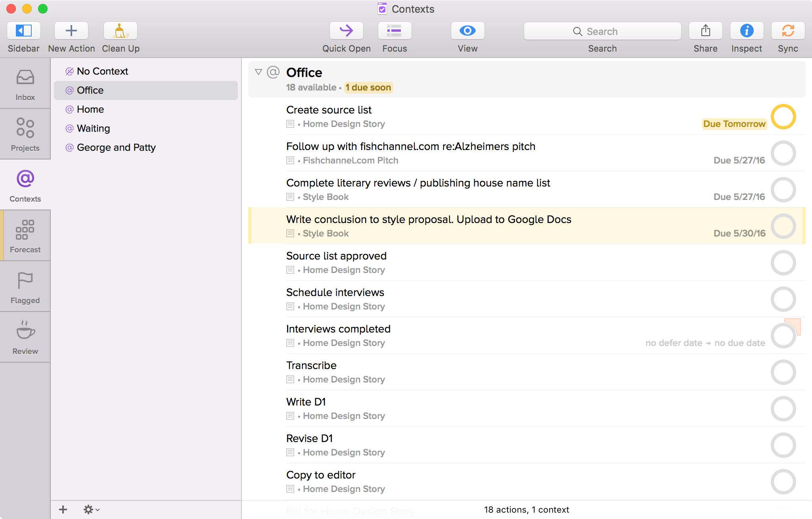Collapse the Office context disclosure triangle
The image size is (812, 519).
point(258,72)
